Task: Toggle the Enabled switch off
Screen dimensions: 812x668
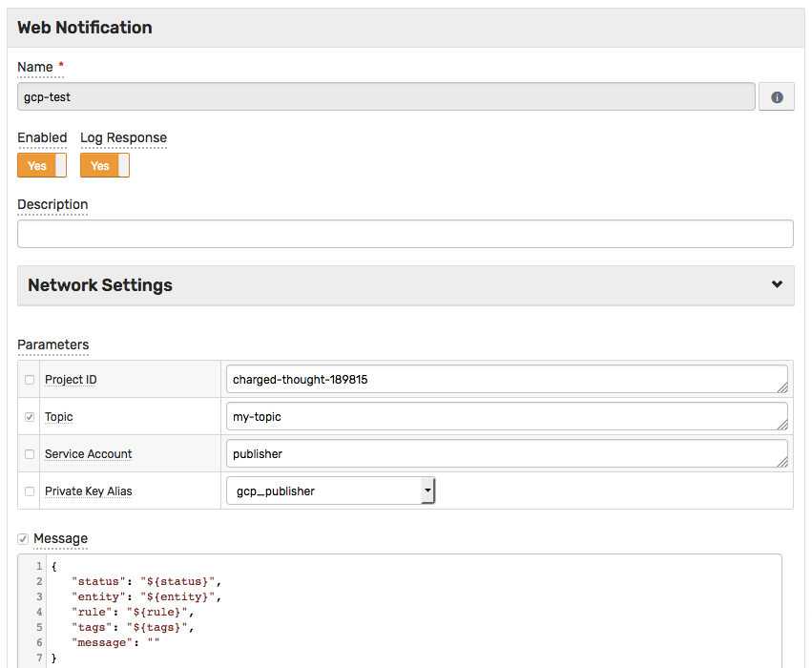Action: pos(42,165)
